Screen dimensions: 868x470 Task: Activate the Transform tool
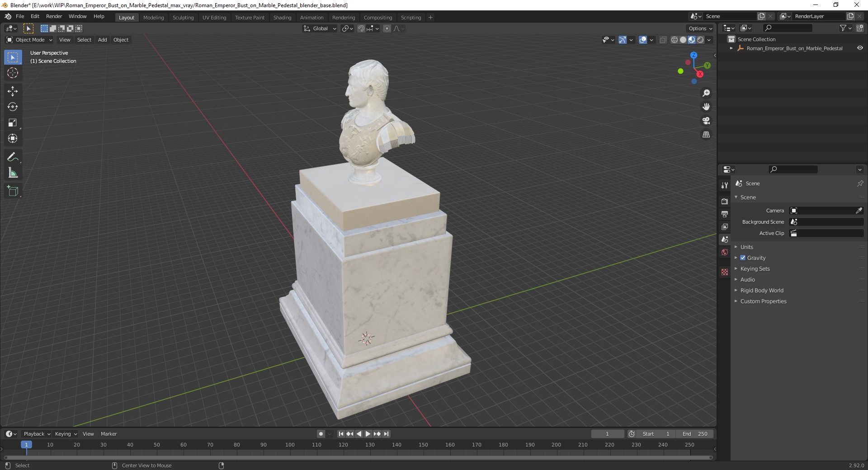point(13,139)
